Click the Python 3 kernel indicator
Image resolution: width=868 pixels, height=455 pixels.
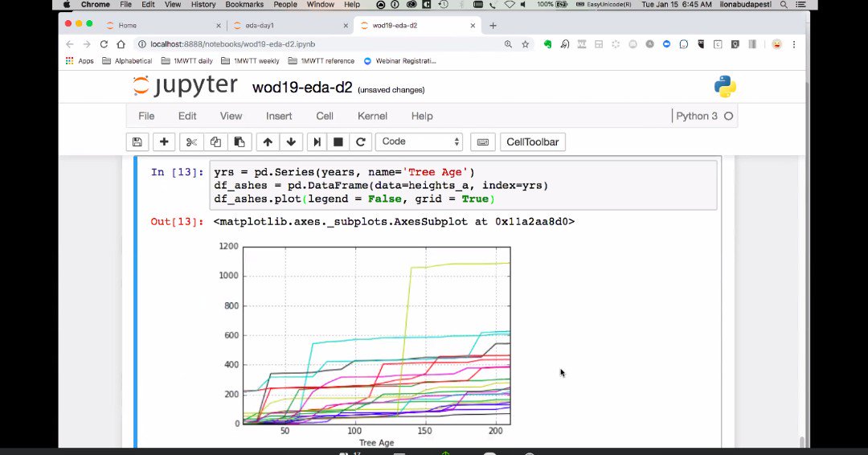(x=704, y=116)
